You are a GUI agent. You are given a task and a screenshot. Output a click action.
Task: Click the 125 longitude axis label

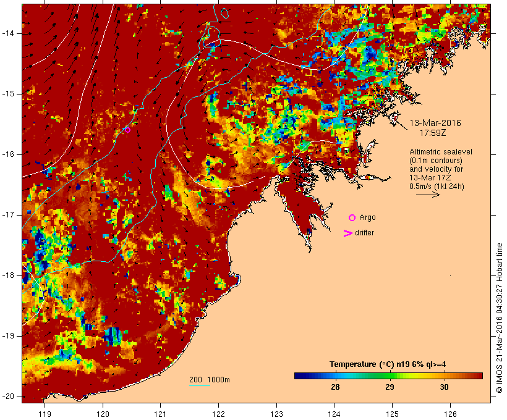[392, 414]
